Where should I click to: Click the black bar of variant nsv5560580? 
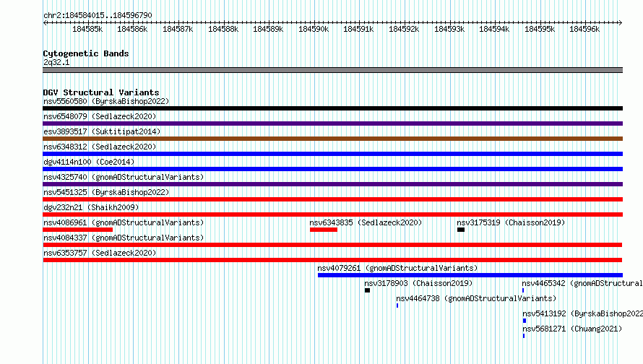pos(332,108)
